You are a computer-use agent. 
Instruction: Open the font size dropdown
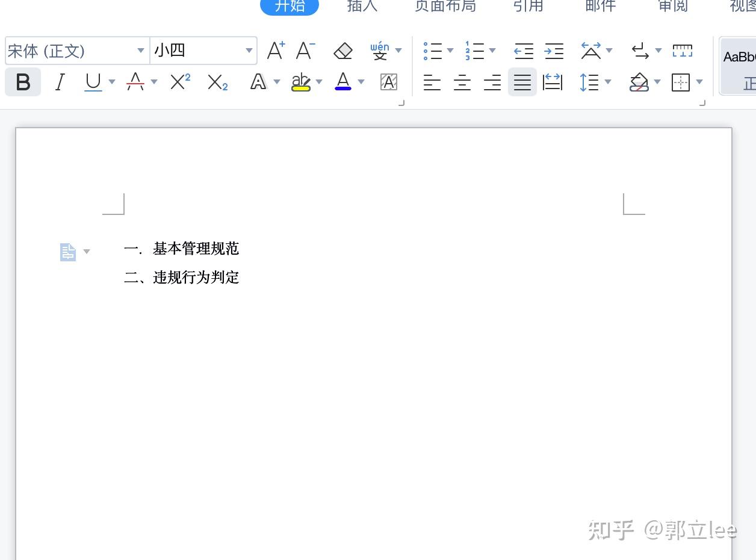(x=249, y=51)
